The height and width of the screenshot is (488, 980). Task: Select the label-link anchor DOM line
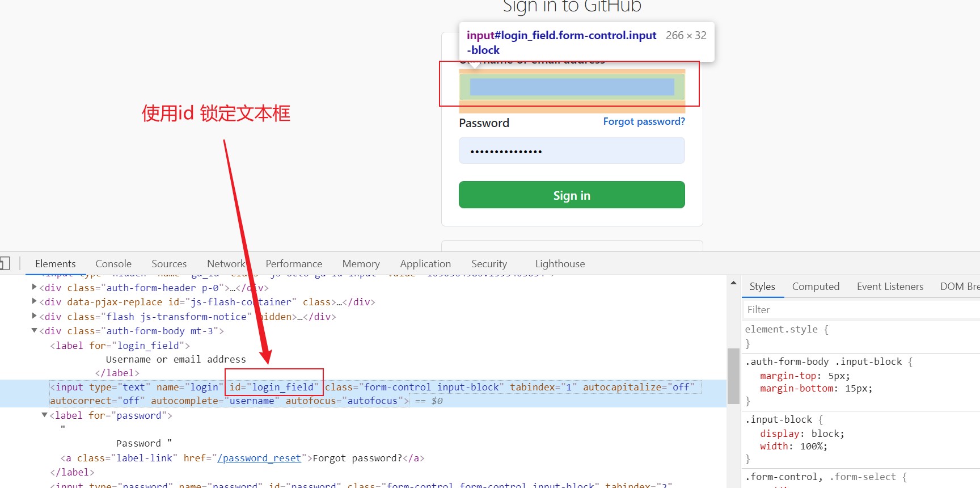242,458
